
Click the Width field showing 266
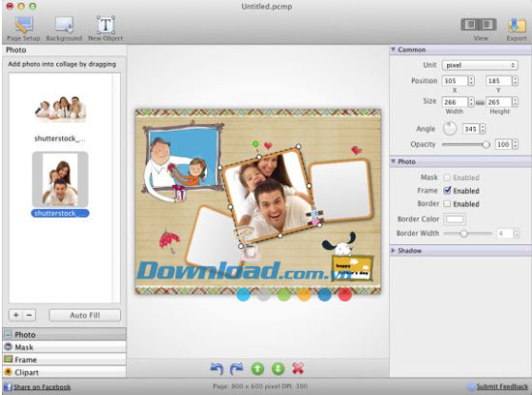point(456,102)
